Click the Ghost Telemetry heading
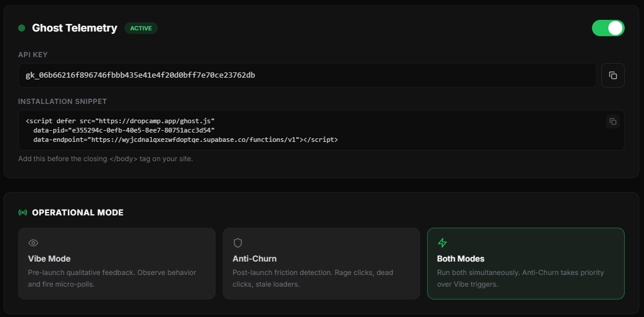644x317 pixels. pyautogui.click(x=74, y=28)
